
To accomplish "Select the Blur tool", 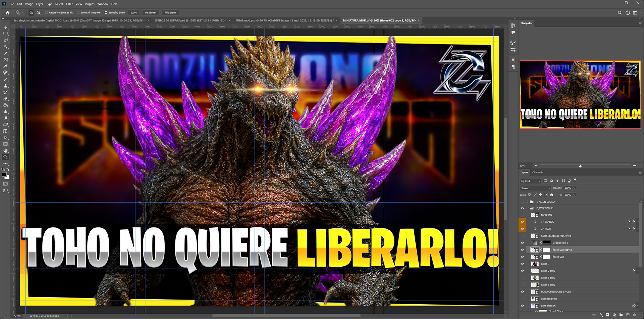I will [5, 112].
